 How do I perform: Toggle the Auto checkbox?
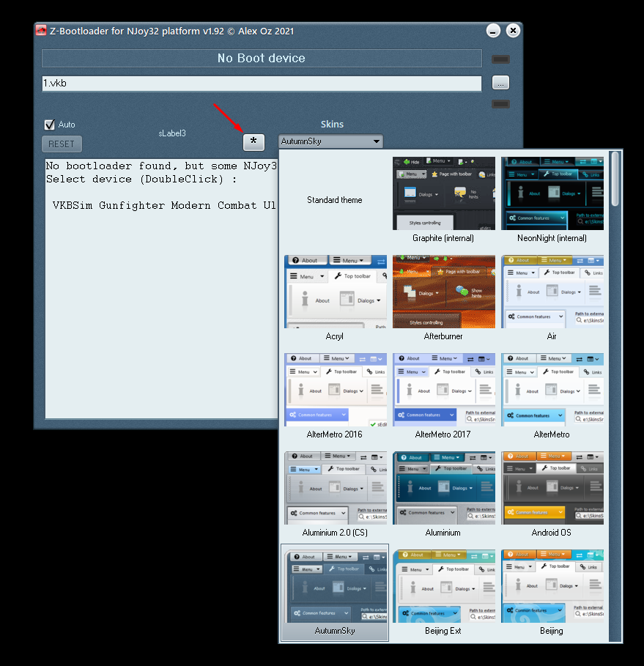click(x=50, y=125)
